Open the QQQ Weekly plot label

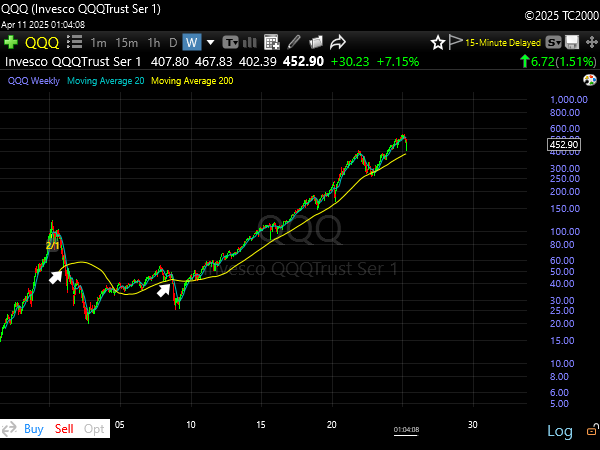point(34,81)
